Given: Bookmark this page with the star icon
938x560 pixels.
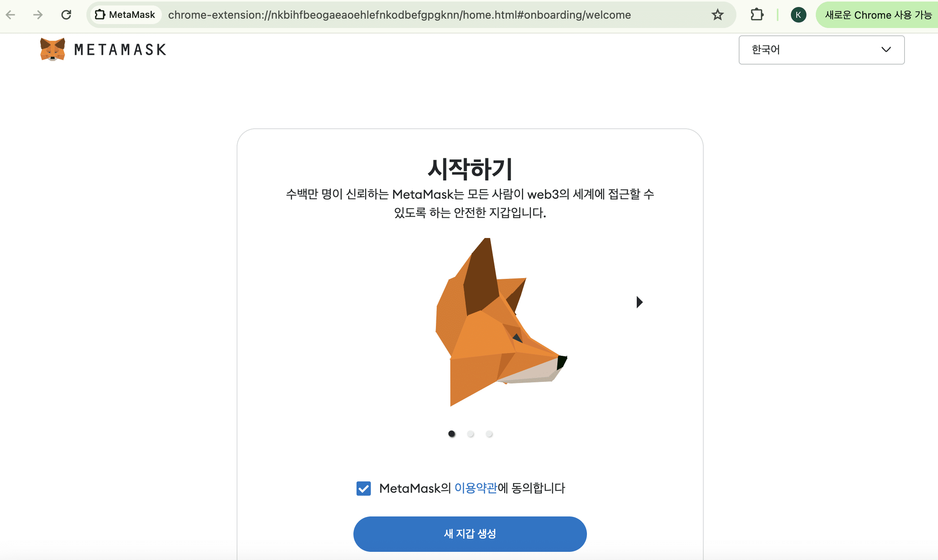Looking at the screenshot, I should click(x=717, y=15).
